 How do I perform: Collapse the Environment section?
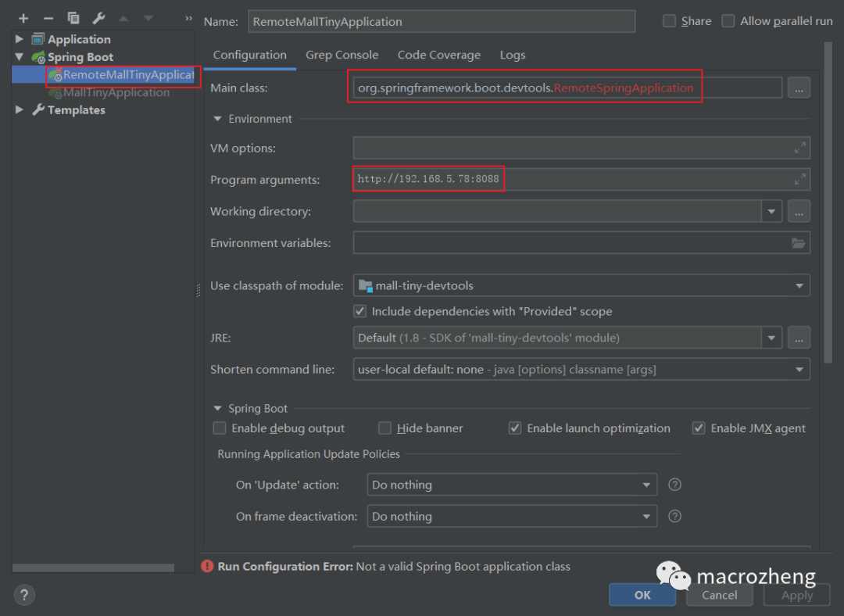pyautogui.click(x=217, y=119)
